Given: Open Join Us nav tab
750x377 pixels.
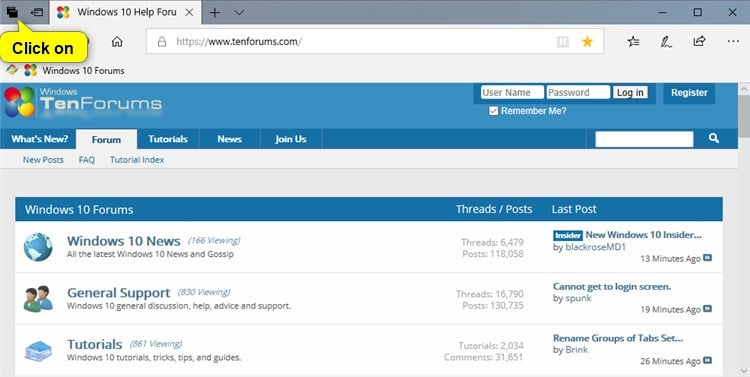Looking at the screenshot, I should pos(291,139).
